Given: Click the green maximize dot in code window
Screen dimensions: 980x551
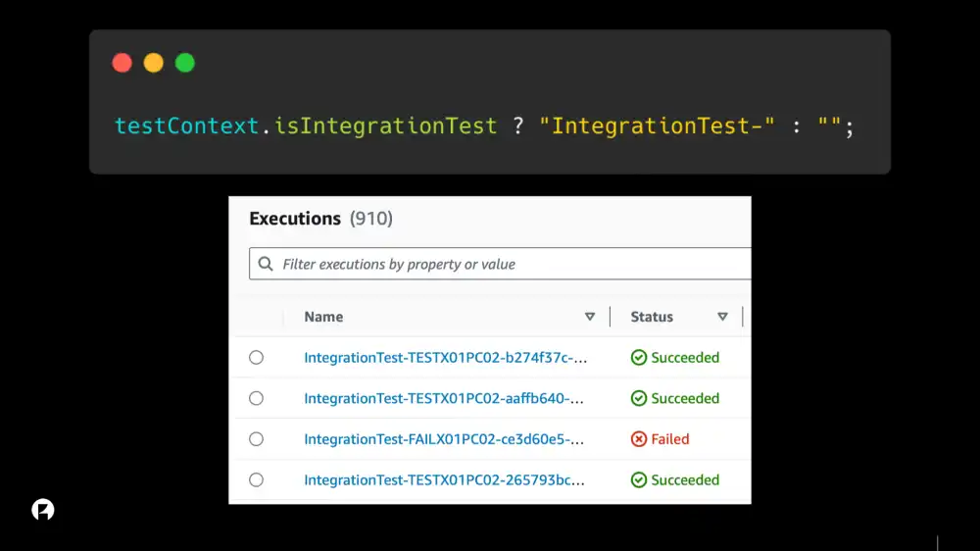Looking at the screenshot, I should click(185, 63).
